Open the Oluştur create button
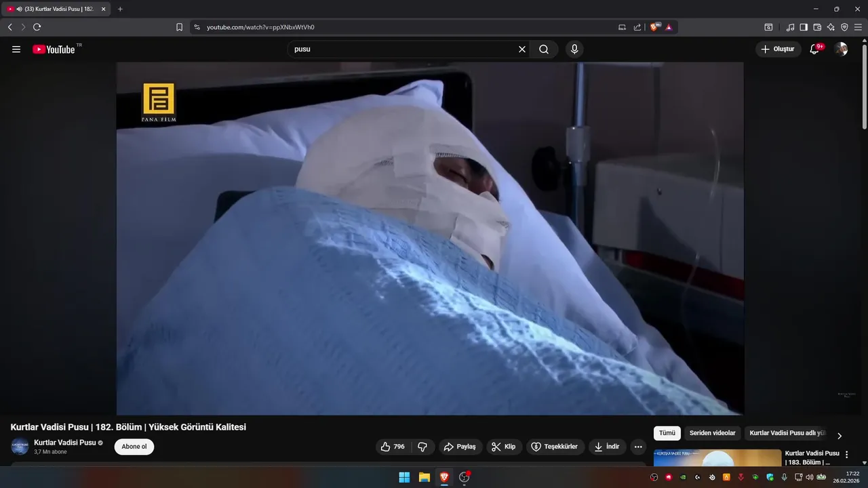868x488 pixels. [x=778, y=49]
